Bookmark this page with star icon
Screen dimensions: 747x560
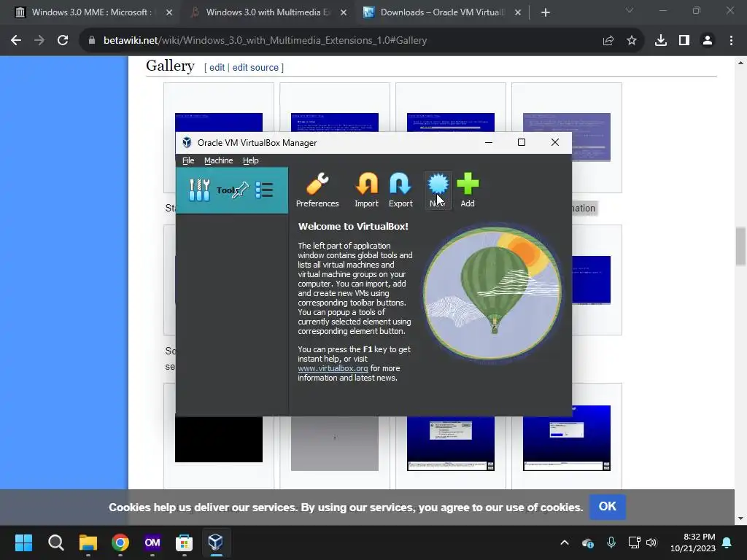click(632, 41)
